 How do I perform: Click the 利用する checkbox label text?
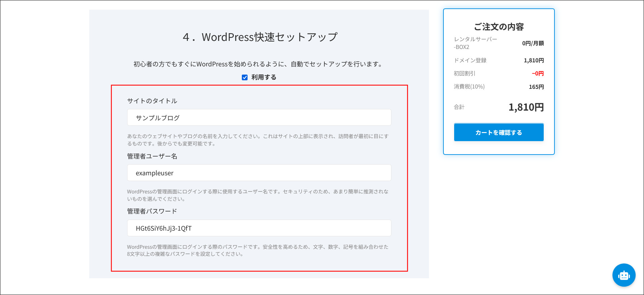(264, 77)
